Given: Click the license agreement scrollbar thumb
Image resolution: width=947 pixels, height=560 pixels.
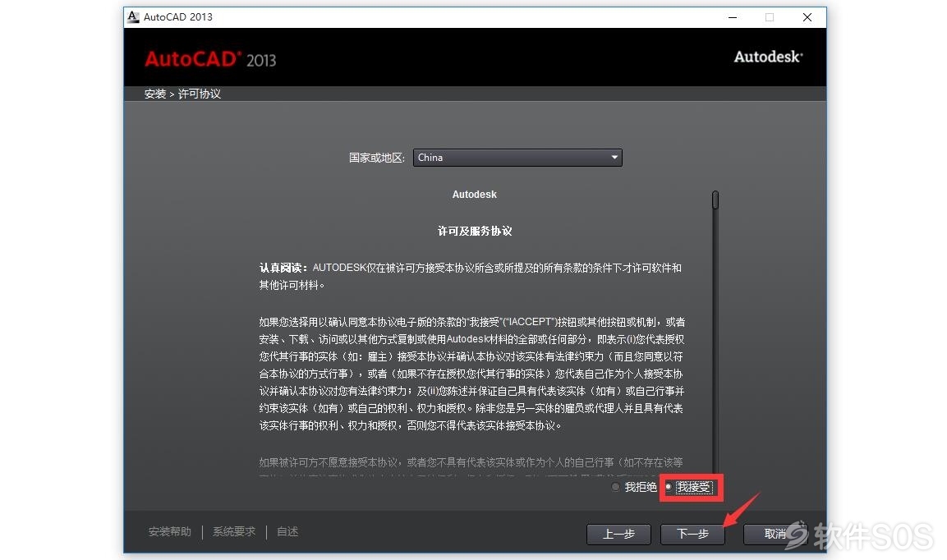Looking at the screenshot, I should [x=715, y=200].
